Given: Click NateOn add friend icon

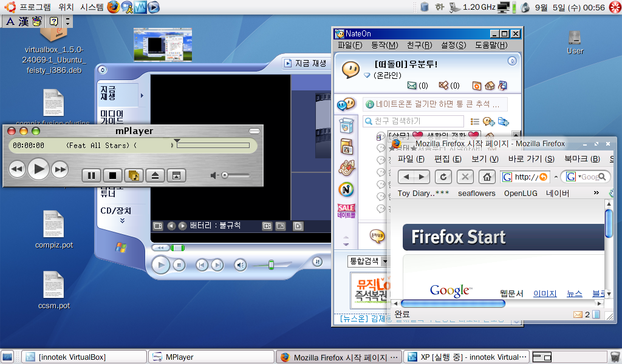Looking at the screenshot, I should [489, 121].
